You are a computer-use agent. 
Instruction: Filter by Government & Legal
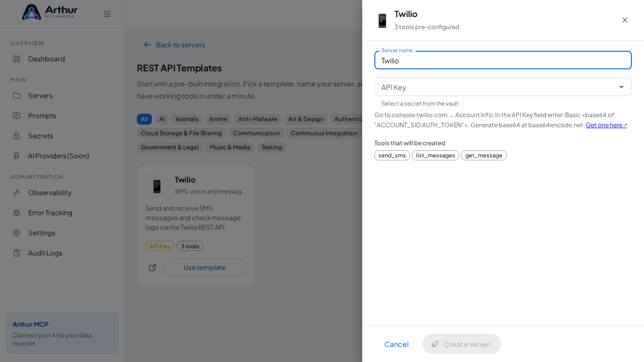point(170,147)
